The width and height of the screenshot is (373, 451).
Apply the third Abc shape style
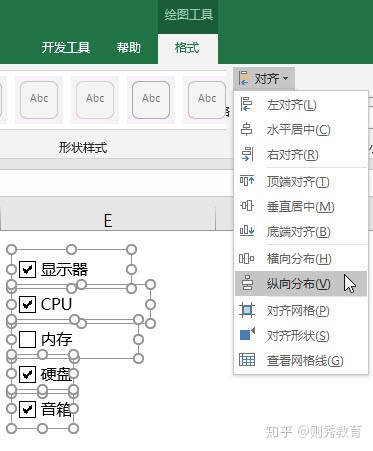(151, 100)
